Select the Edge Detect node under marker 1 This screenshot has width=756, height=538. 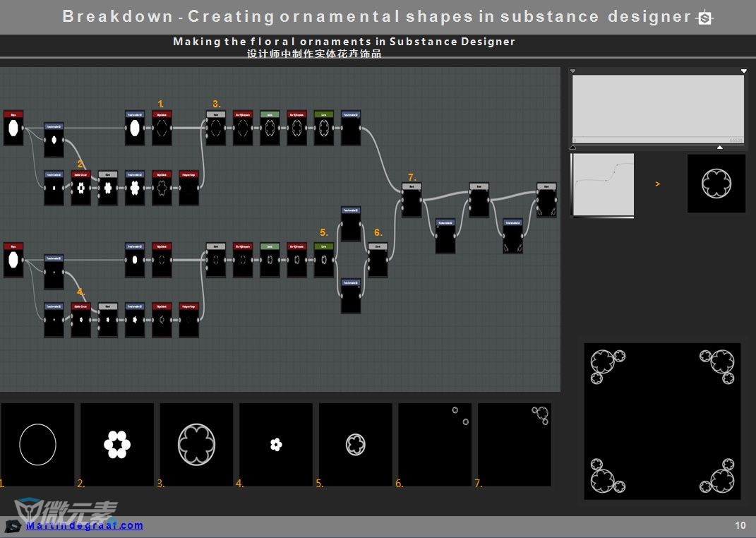click(162, 128)
